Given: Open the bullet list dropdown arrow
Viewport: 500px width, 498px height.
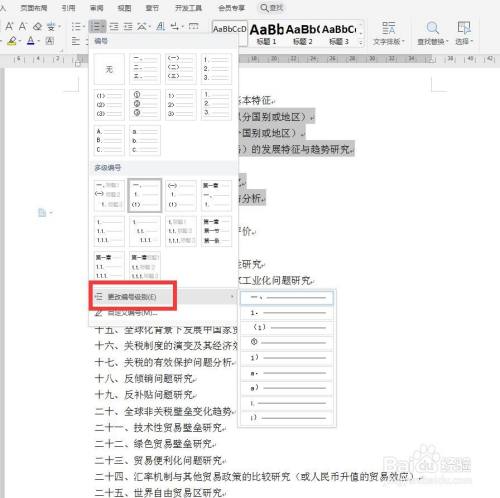Looking at the screenshot, I should [x=83, y=27].
